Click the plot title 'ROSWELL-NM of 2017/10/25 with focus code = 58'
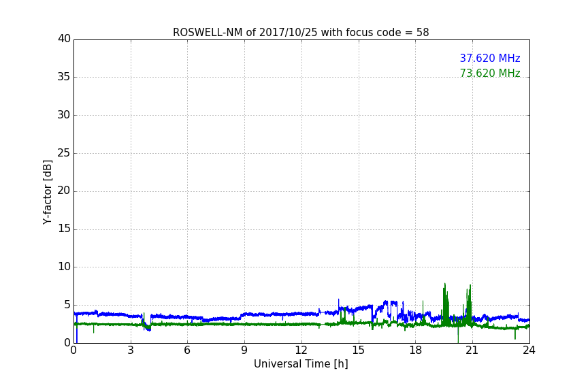The height and width of the screenshot is (392, 588). [301, 33]
